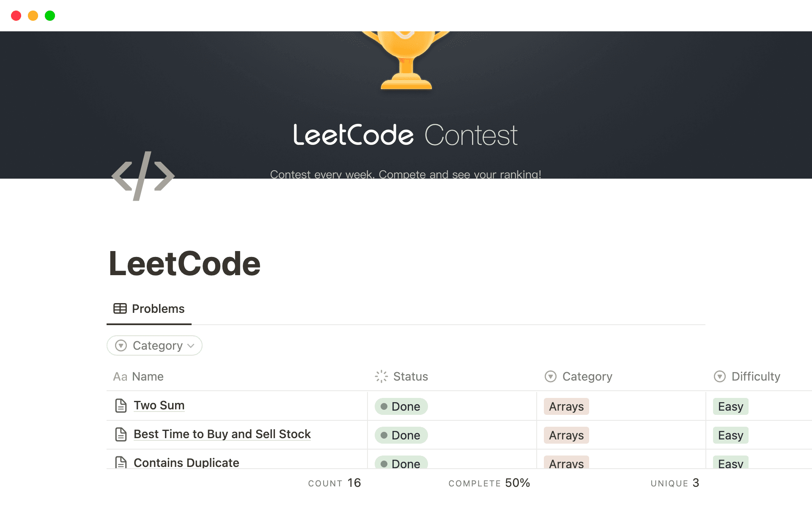Click the table icon next to Problems

pyautogui.click(x=120, y=309)
